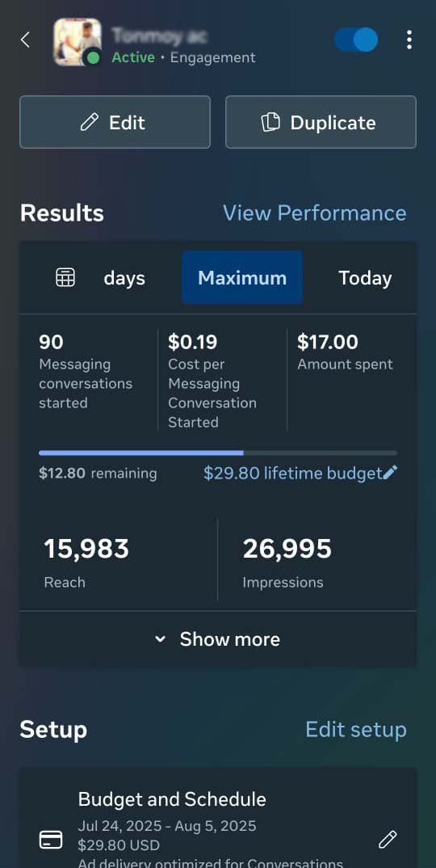Turn off the ad active toggle

click(356, 40)
